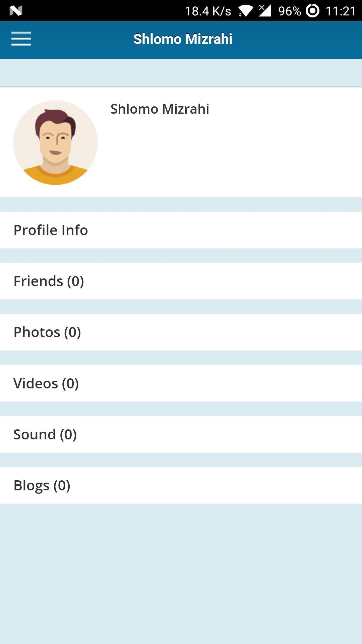Tap the Wi-Fi signal icon
362x644 pixels.
[246, 11]
